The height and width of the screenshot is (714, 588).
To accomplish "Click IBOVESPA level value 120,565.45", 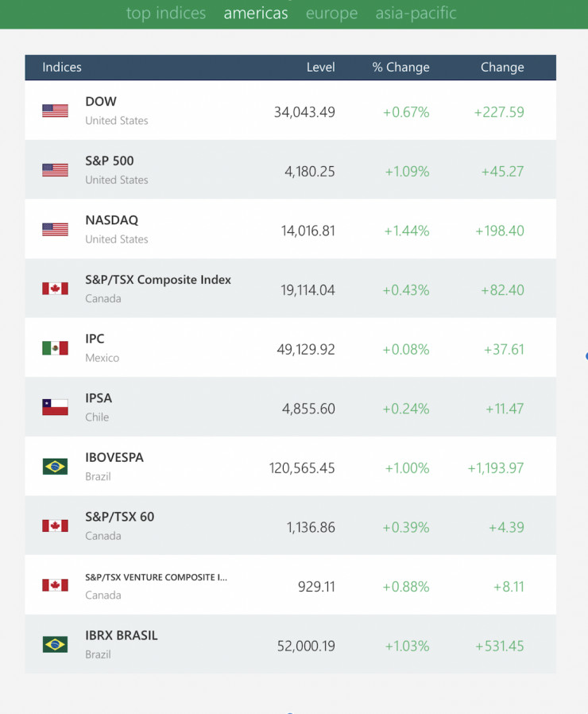I will coord(302,468).
